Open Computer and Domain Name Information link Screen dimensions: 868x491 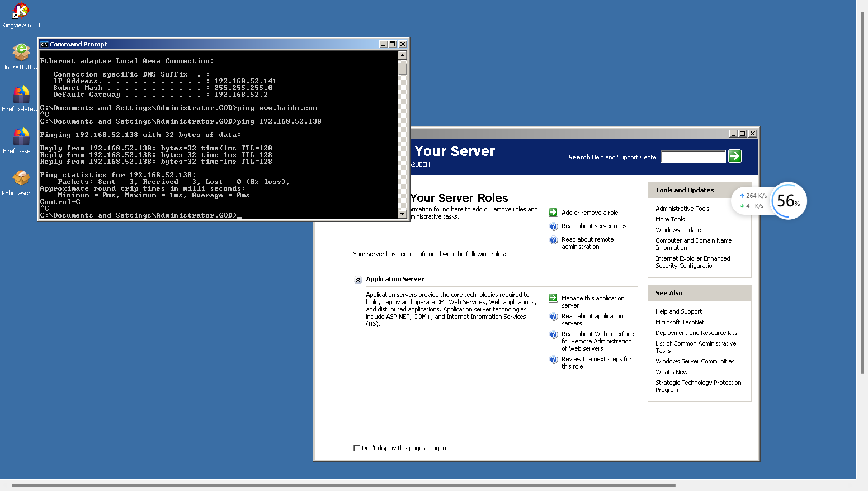(694, 244)
